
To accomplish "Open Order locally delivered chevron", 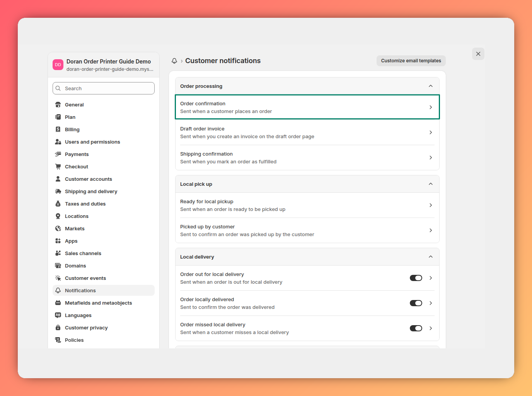I will click(x=431, y=303).
